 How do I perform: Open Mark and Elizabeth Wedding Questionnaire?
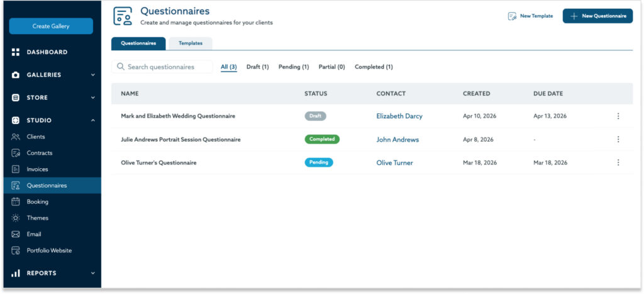click(178, 116)
